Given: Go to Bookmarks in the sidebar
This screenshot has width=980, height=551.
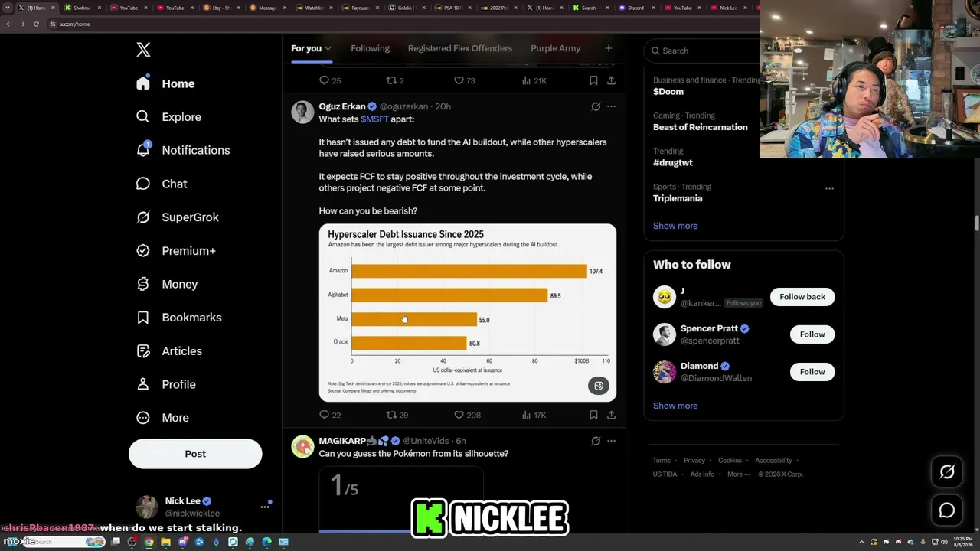Looking at the screenshot, I should [x=178, y=318].
